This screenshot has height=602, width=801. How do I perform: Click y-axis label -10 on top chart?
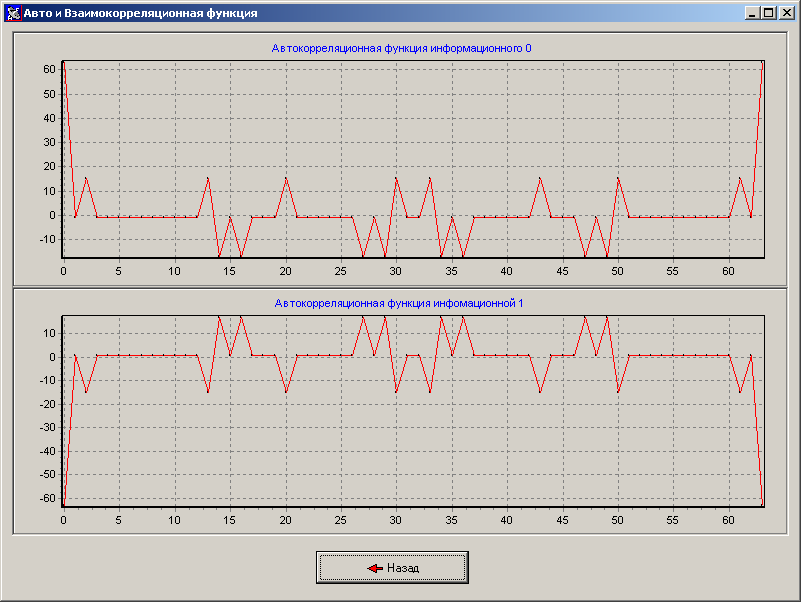pos(48,239)
